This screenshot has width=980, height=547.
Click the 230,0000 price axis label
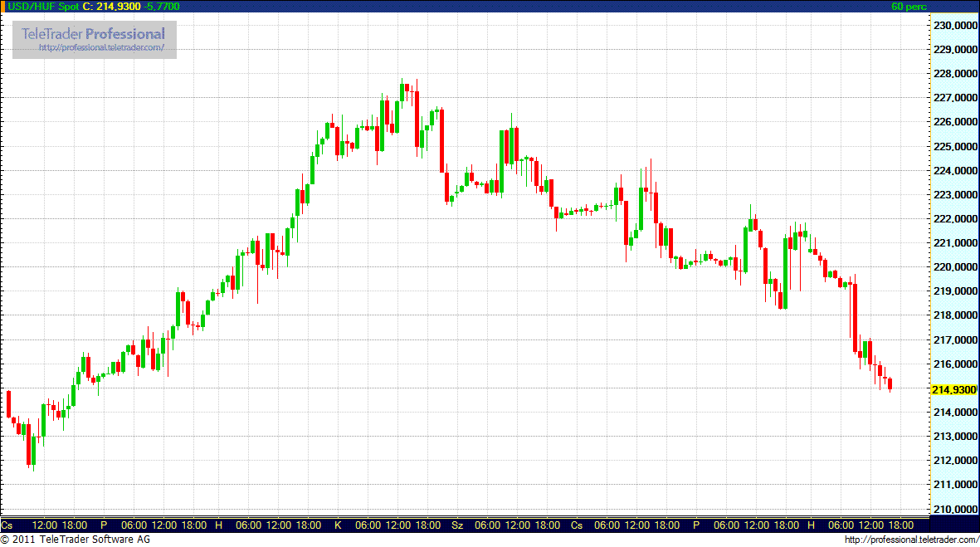click(955, 26)
